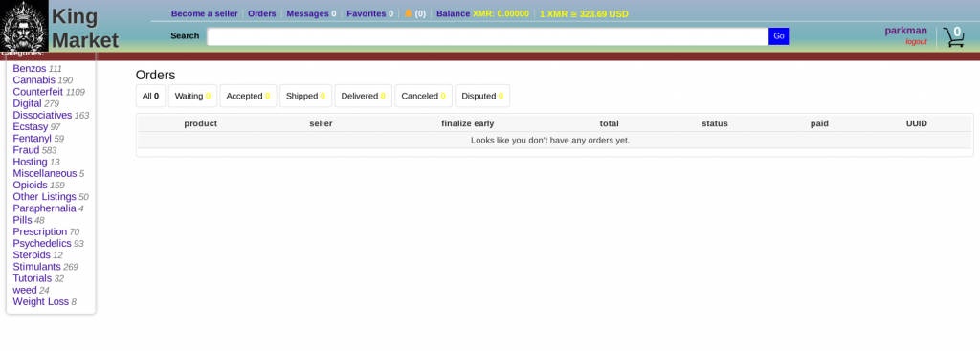Select the All orders tab
This screenshot has width=980, height=351.
(150, 97)
